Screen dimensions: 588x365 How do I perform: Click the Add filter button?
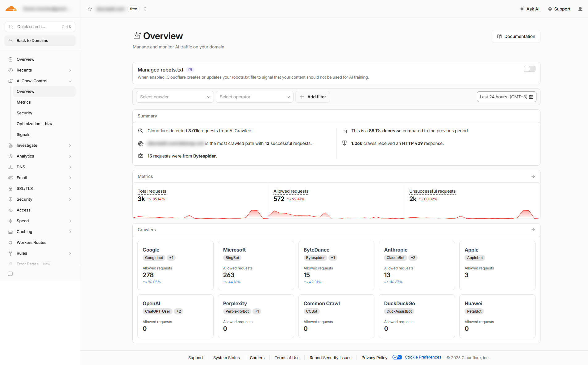[313, 97]
